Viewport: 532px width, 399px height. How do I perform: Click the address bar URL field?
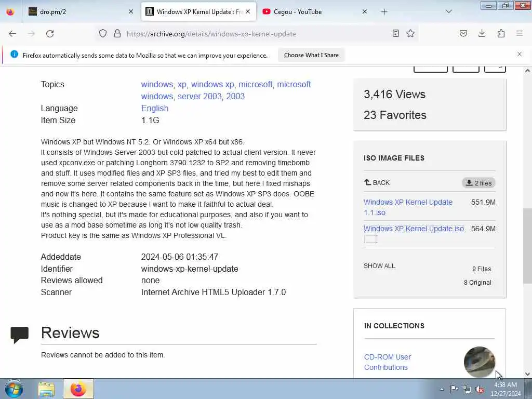256,34
